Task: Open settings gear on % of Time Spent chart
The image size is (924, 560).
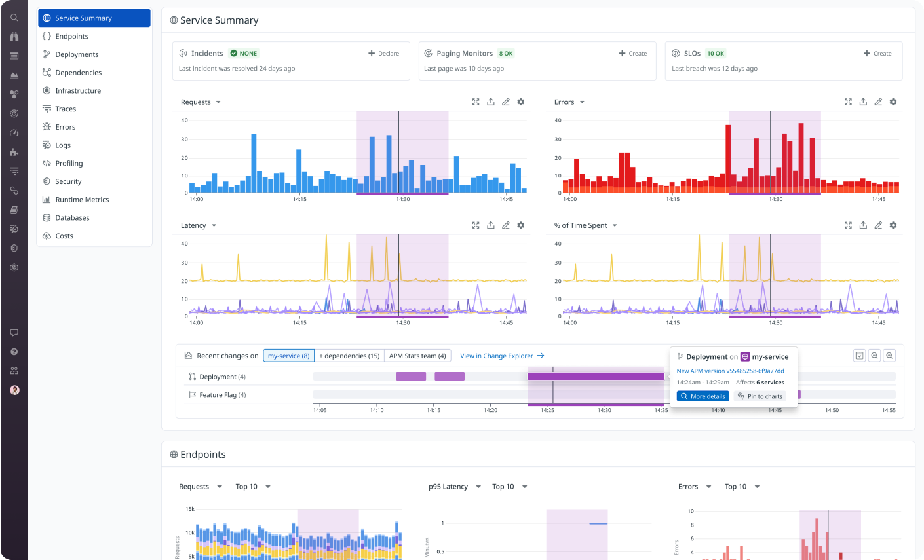Action: point(893,225)
